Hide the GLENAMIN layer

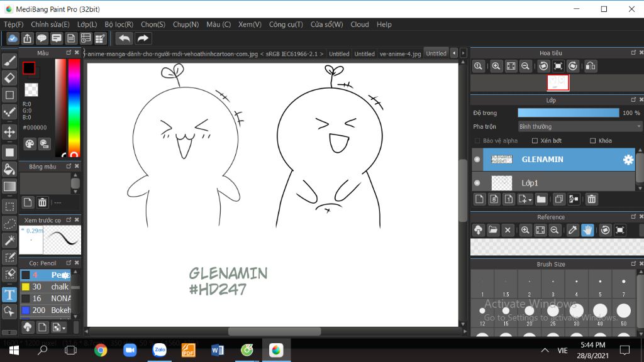coord(477,160)
